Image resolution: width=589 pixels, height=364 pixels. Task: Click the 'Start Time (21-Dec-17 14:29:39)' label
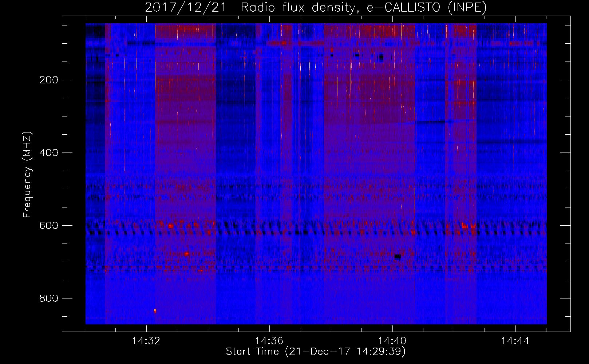coord(316,352)
